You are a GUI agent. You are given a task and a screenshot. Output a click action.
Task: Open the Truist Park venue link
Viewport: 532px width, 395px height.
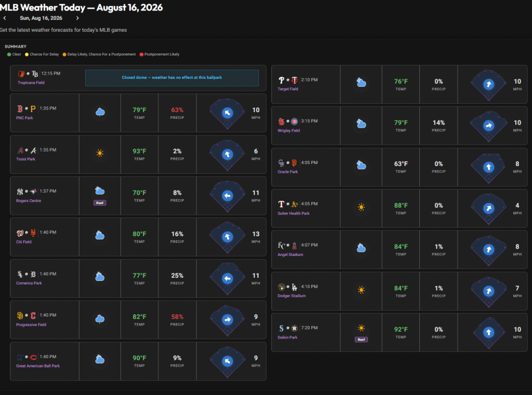[x=25, y=159]
